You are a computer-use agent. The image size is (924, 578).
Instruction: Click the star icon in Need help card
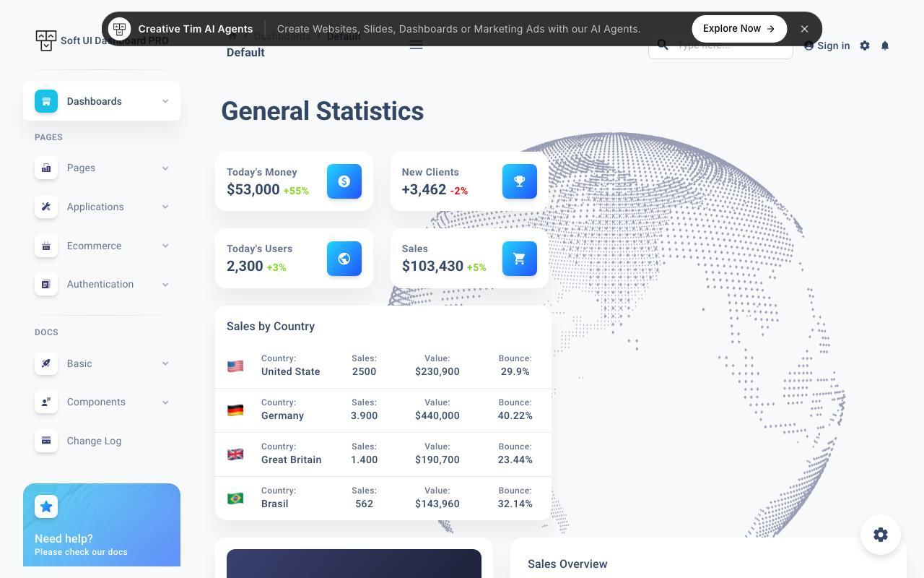coord(46,506)
